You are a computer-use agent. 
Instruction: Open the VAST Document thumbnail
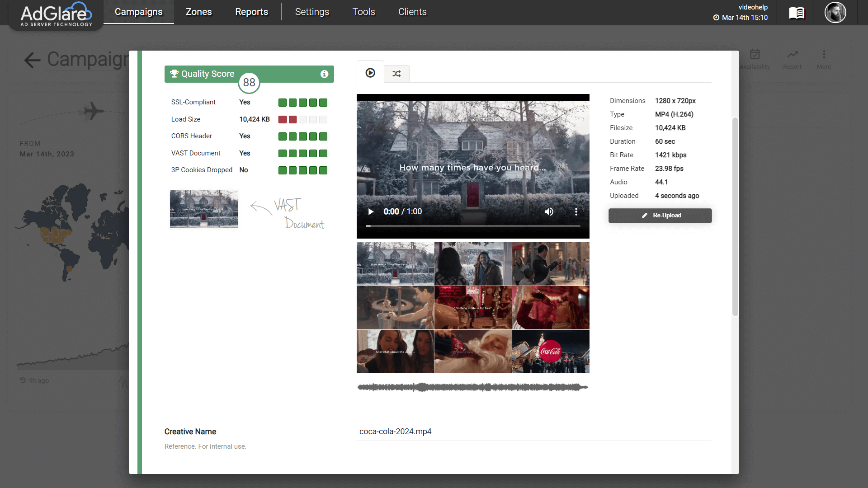click(204, 208)
